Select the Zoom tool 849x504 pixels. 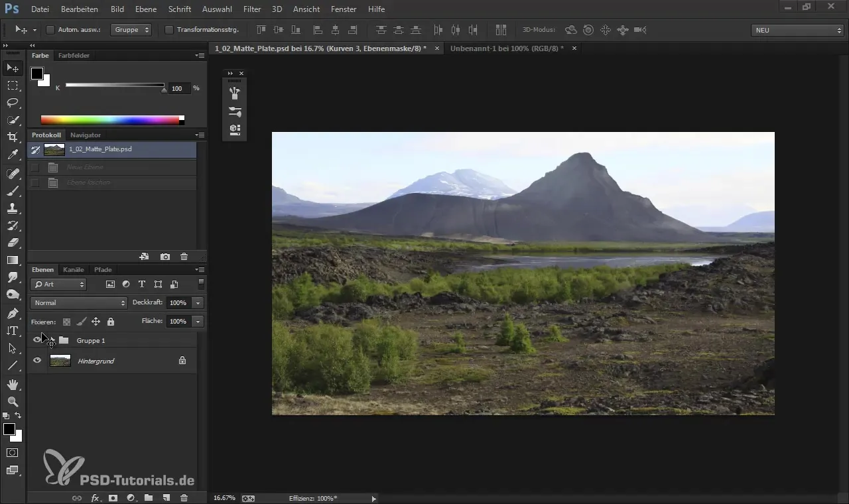(13, 401)
